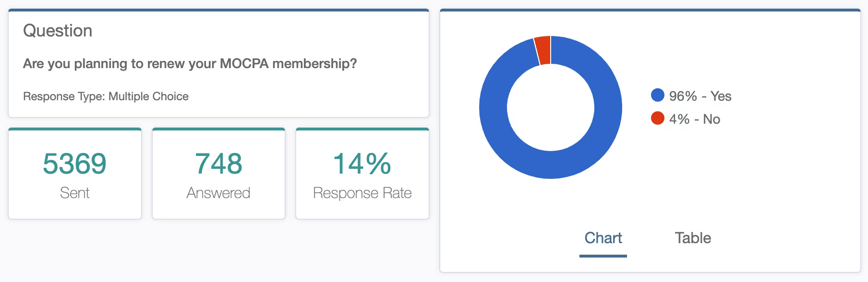
Task: Click the Response Type: Multiple Choice label
Action: pos(106,96)
